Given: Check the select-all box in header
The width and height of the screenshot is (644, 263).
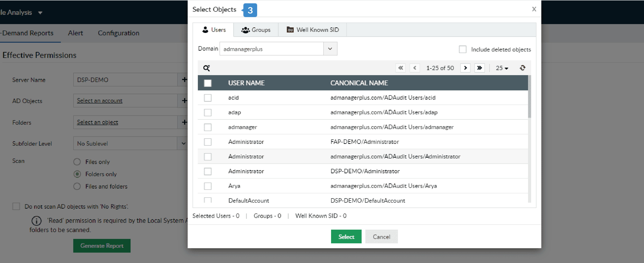Looking at the screenshot, I should click(x=208, y=83).
